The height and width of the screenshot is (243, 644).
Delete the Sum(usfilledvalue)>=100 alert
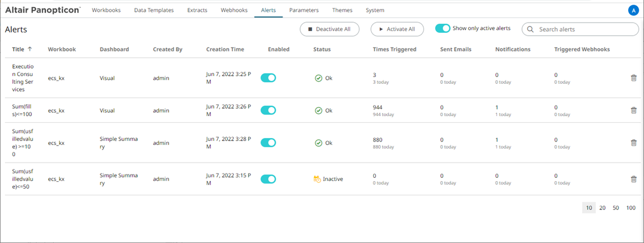tap(633, 143)
